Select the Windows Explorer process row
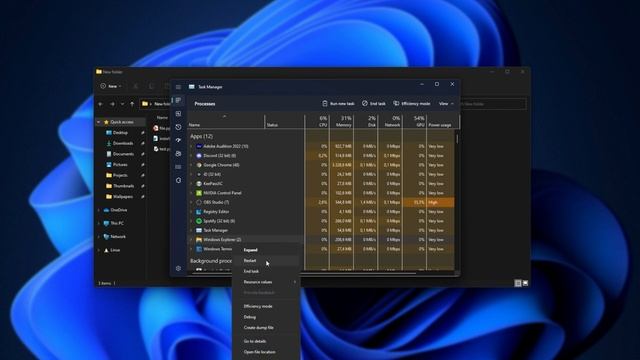640x360 pixels. [x=321, y=240]
